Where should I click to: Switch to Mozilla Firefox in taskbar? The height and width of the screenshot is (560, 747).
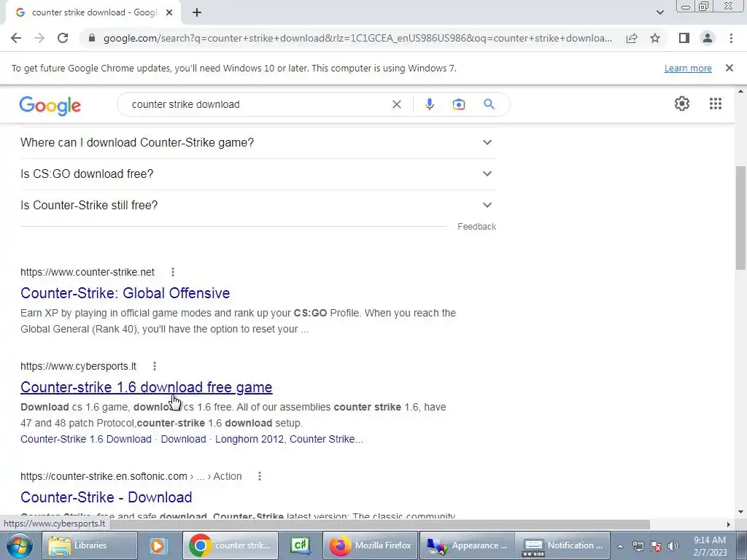[370, 545]
